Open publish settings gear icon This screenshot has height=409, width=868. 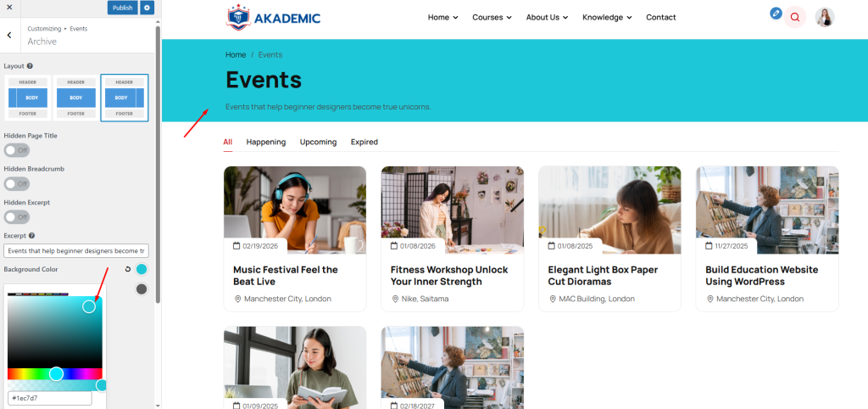pos(146,8)
